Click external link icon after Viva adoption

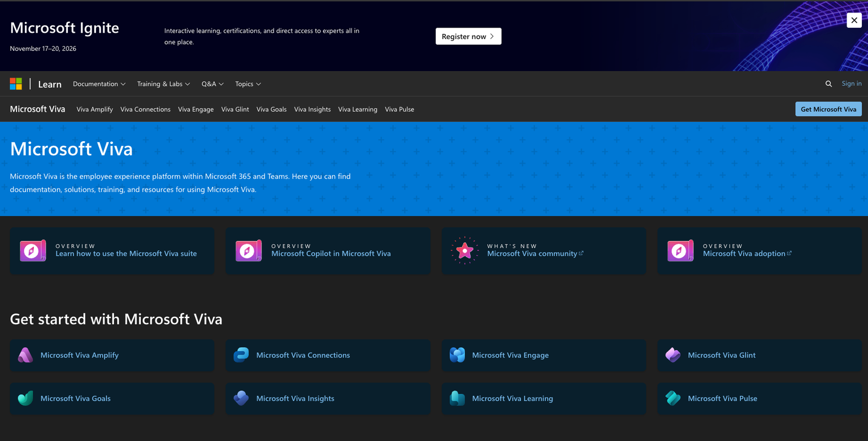click(789, 254)
